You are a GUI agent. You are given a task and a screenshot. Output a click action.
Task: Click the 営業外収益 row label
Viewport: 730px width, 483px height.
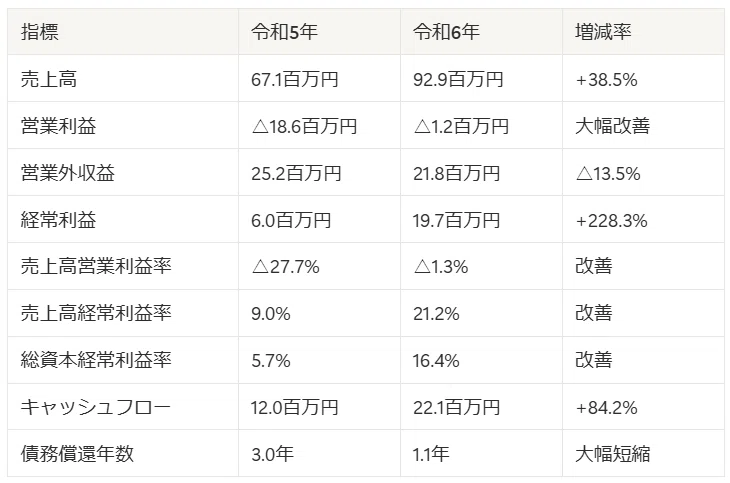pos(68,173)
